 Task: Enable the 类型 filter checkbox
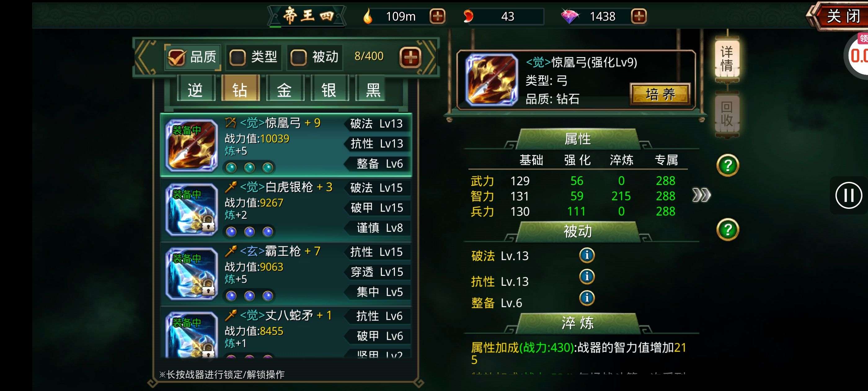[237, 57]
